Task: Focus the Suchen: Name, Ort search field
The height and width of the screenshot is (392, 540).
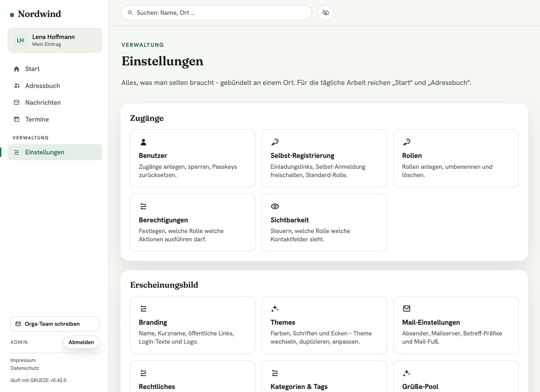Action: pos(216,13)
